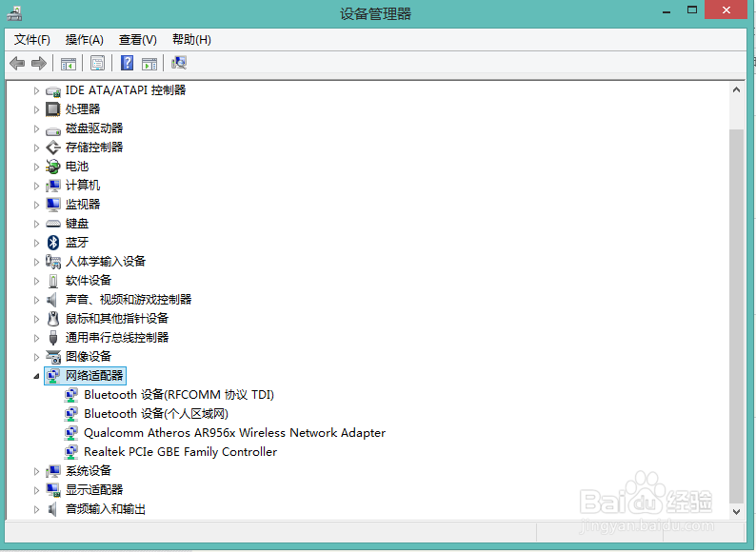Click the scrollbar up arrow
The width and height of the screenshot is (756, 552).
(736, 89)
